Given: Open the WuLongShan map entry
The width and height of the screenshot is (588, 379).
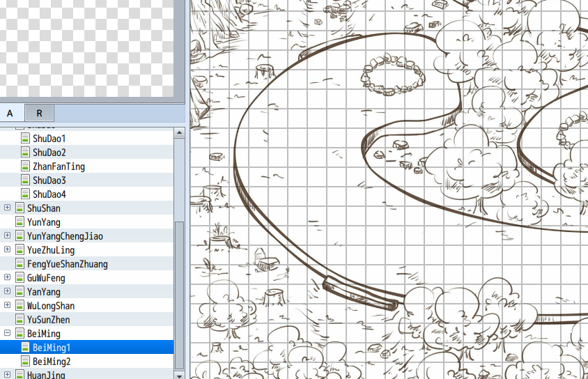Looking at the screenshot, I should pyautogui.click(x=51, y=306).
